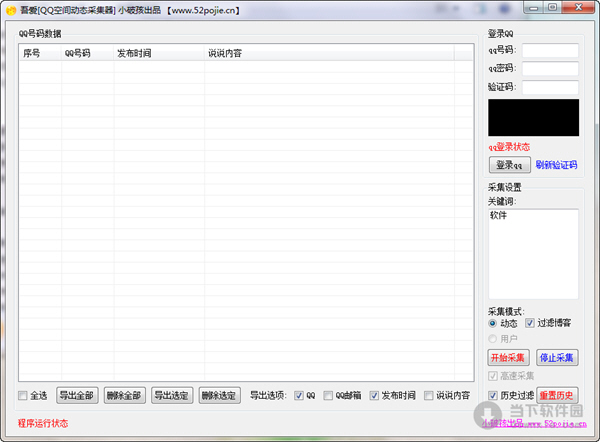Screen dimensions: 600x442
Task: Click the black captcha image box
Action: pos(533,117)
